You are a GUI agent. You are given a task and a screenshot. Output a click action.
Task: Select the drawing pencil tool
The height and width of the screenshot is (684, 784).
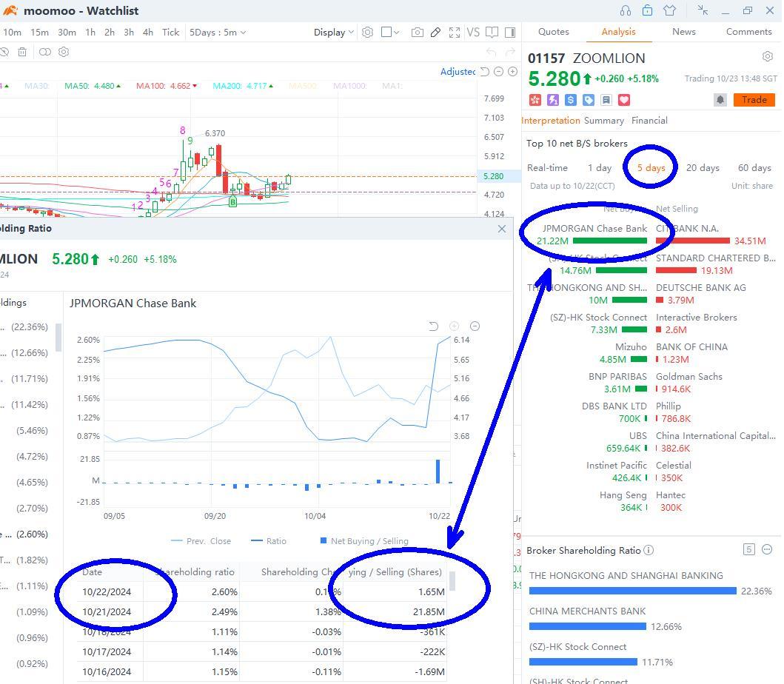point(435,33)
